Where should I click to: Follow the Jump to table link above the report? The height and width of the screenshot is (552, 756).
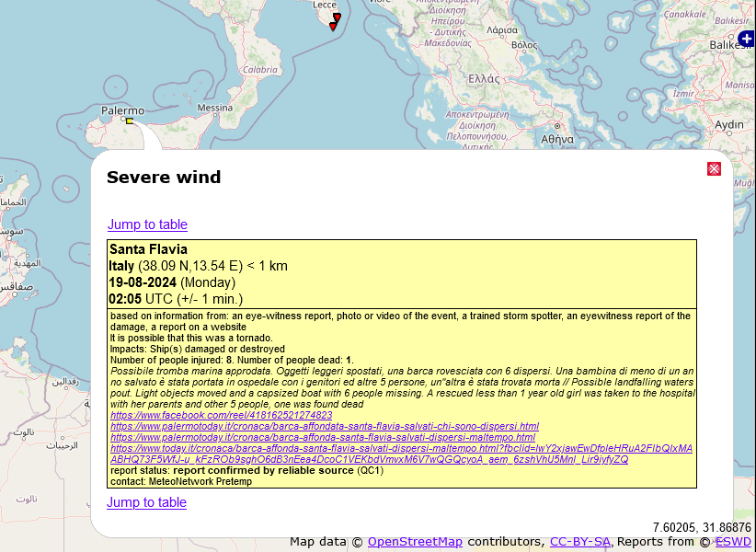pyautogui.click(x=147, y=224)
